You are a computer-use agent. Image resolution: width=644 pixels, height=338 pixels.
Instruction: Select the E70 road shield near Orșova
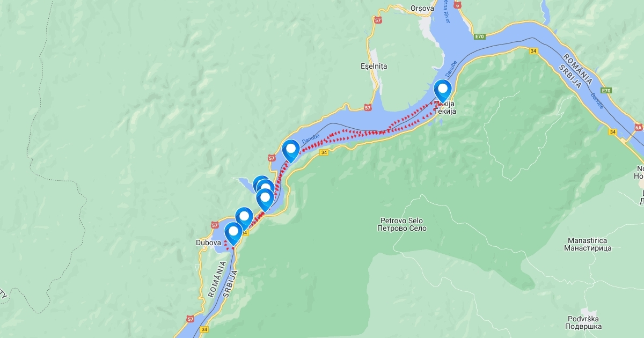click(x=479, y=36)
